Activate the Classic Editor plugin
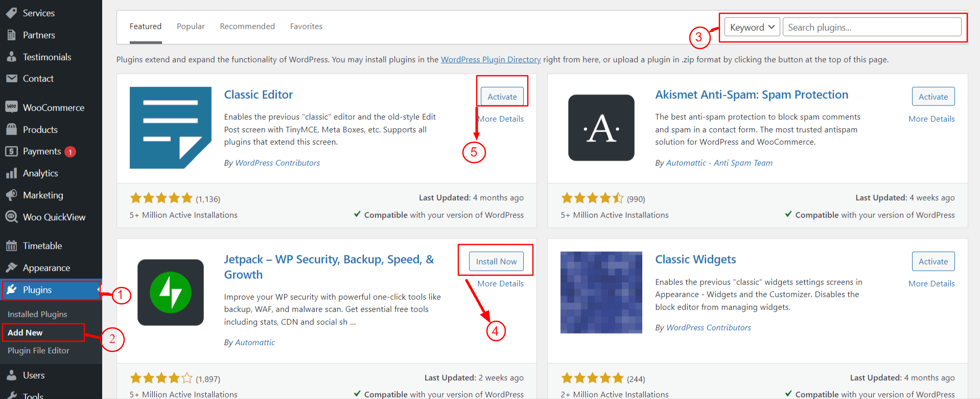 click(x=502, y=97)
